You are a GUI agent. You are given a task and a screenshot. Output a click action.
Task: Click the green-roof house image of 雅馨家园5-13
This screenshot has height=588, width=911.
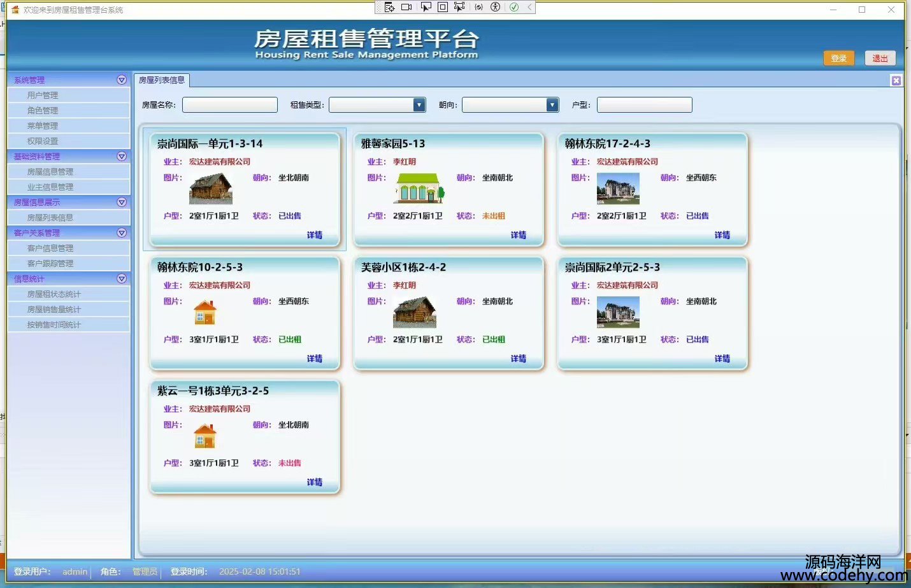point(419,189)
